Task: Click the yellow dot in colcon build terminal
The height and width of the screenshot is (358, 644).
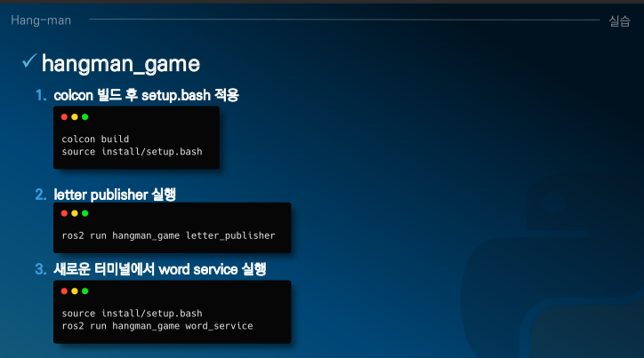Action: coord(75,117)
